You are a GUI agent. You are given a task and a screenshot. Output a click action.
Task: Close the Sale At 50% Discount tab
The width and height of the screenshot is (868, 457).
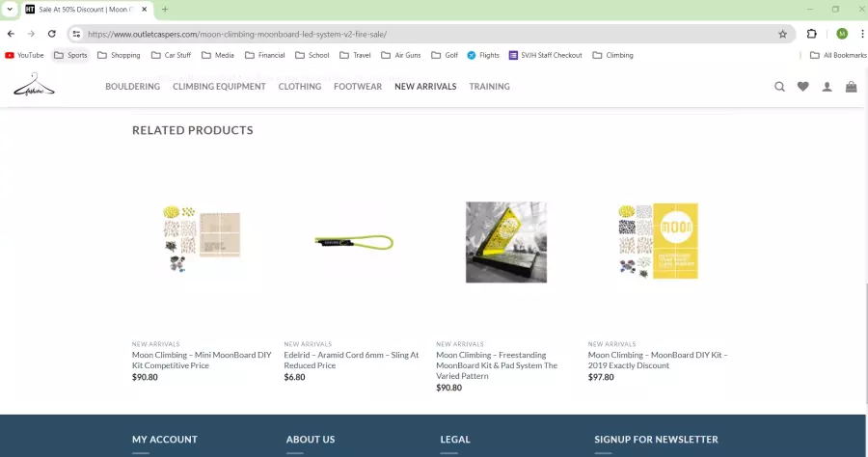click(x=145, y=10)
